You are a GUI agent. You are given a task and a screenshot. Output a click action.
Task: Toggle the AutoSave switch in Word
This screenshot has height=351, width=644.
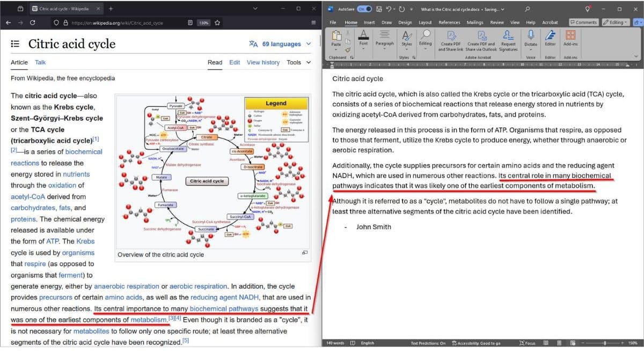click(364, 9)
